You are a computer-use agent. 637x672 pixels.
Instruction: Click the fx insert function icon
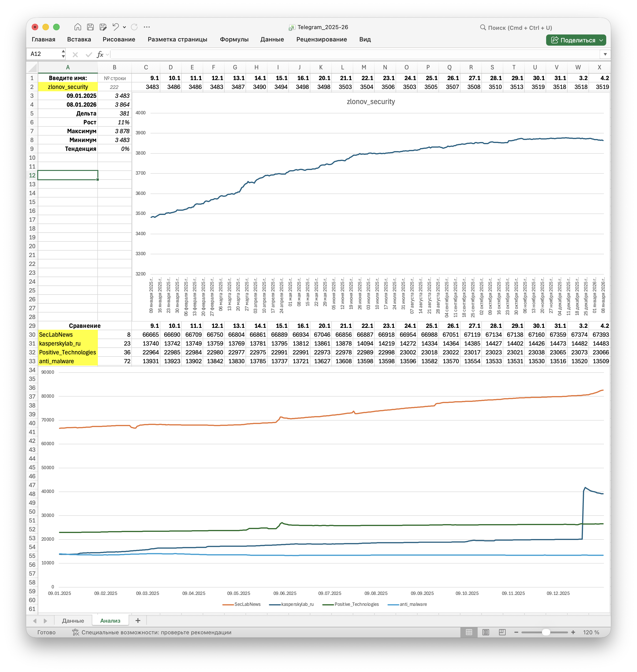coord(100,54)
